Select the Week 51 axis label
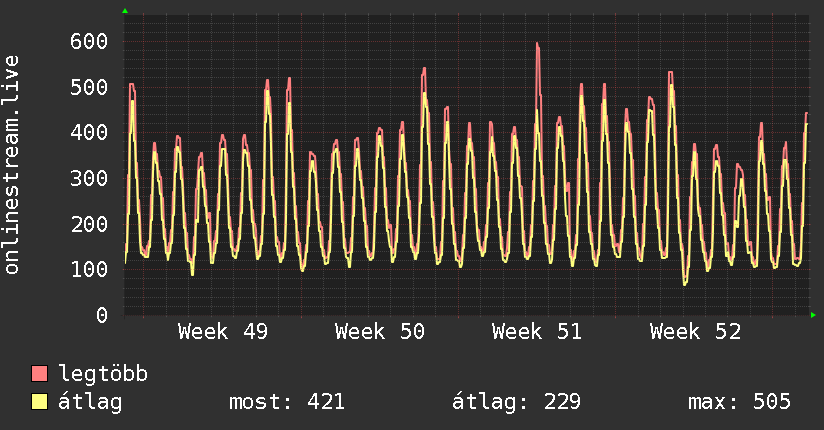Viewport: 824px width, 430px height. tap(537, 332)
